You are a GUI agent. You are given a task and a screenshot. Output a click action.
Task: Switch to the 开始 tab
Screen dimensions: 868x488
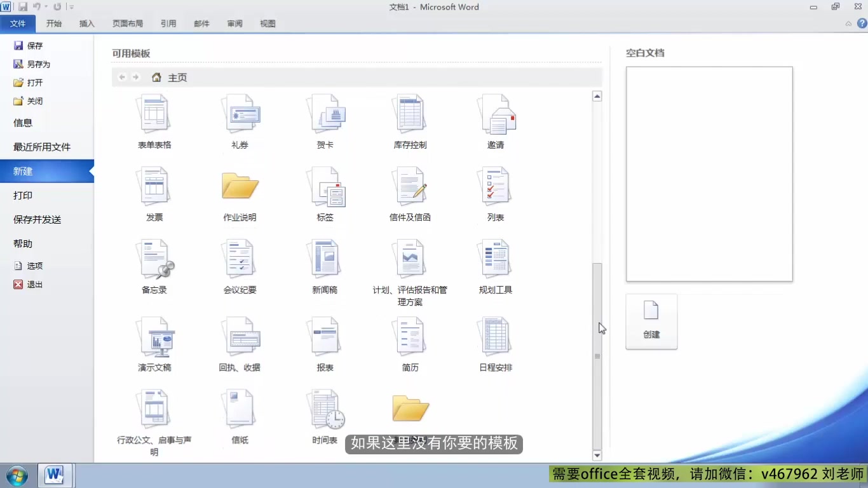tap(54, 24)
